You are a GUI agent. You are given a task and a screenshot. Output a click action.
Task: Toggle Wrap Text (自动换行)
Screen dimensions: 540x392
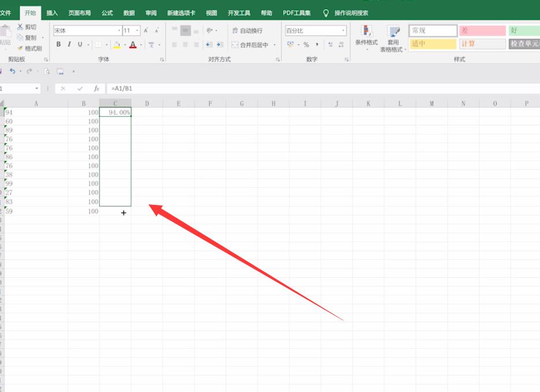coord(247,31)
